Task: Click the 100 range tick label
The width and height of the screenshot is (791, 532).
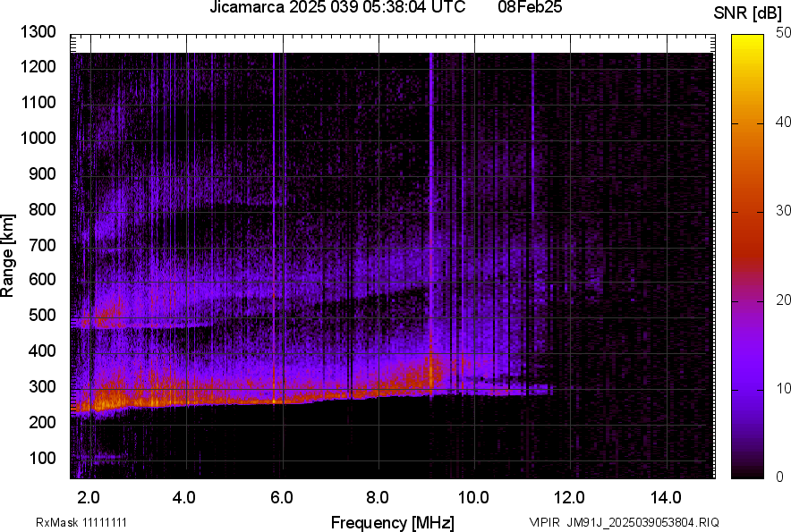Action: (41, 458)
